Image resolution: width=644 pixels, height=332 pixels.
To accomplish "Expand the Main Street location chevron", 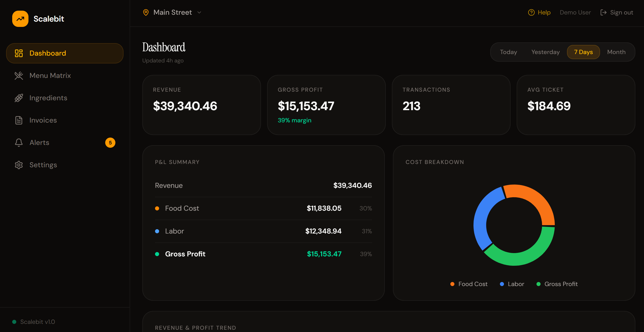I will click(x=199, y=12).
